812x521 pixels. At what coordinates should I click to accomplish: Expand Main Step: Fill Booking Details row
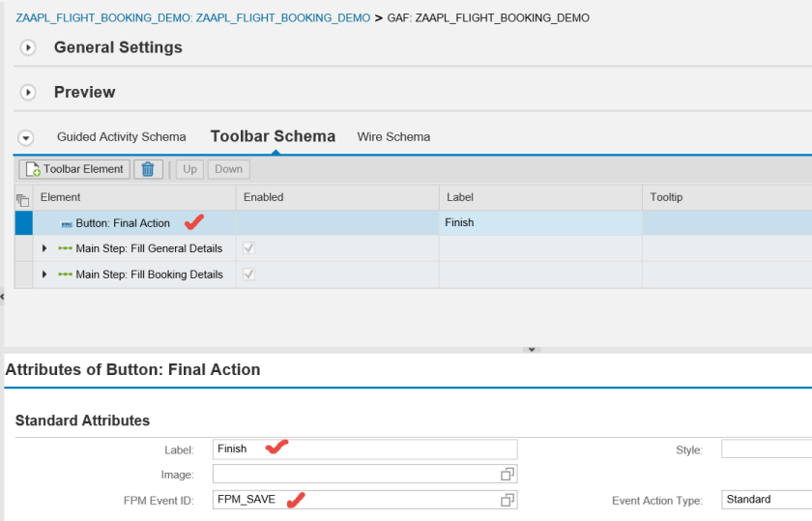[x=44, y=275]
